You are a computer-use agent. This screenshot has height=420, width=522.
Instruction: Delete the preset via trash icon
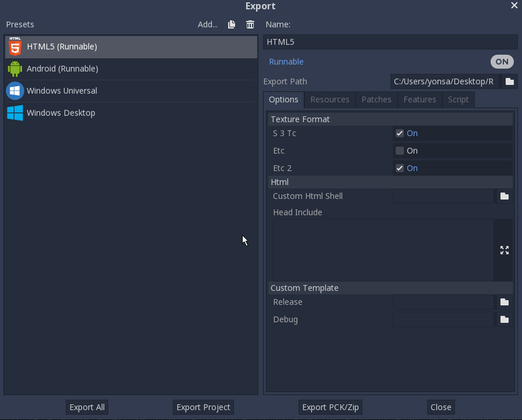[250, 24]
